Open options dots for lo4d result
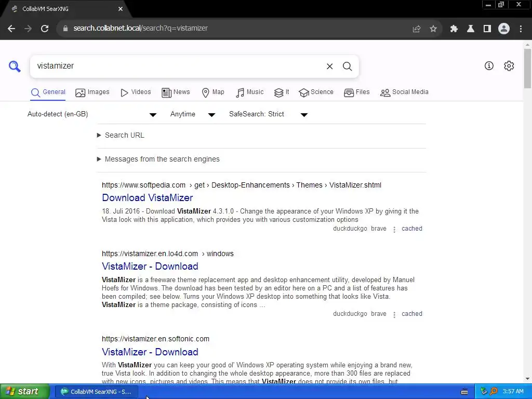The height and width of the screenshot is (399, 532). 394,314
